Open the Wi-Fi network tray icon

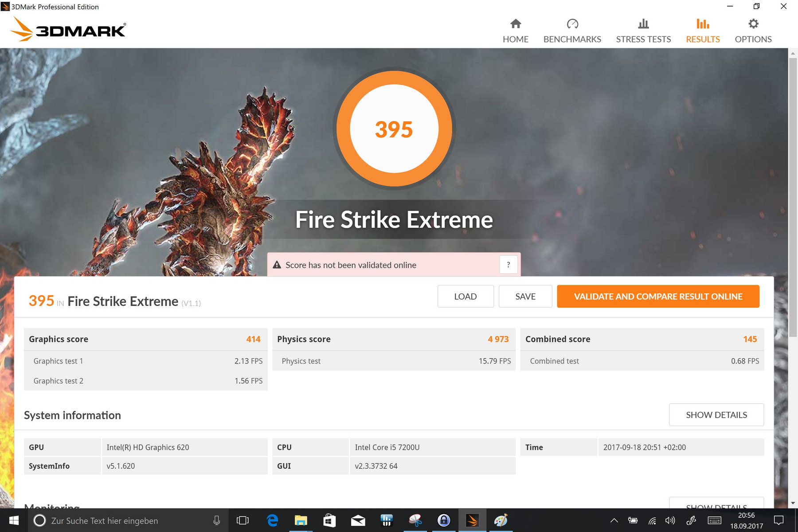click(652, 520)
